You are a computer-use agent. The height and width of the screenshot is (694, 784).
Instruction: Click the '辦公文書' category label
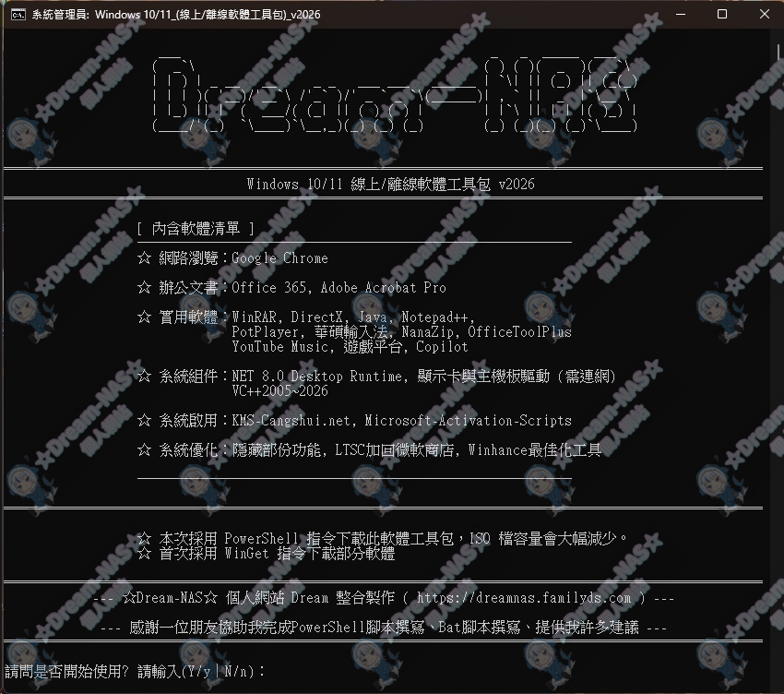(x=188, y=288)
